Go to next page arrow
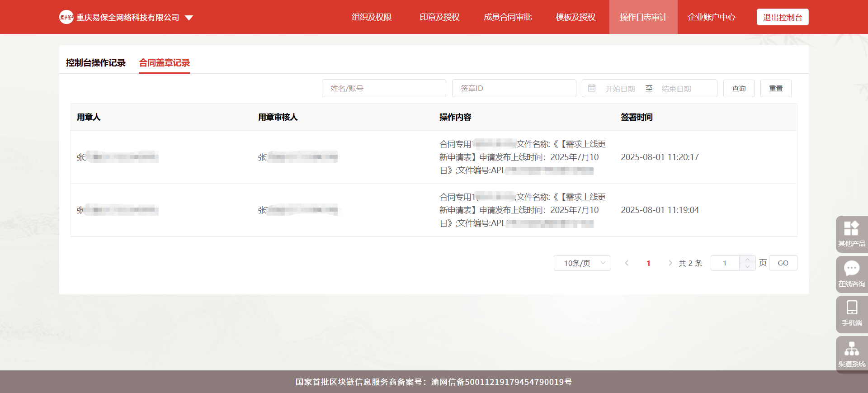This screenshot has height=393, width=868. [670, 263]
